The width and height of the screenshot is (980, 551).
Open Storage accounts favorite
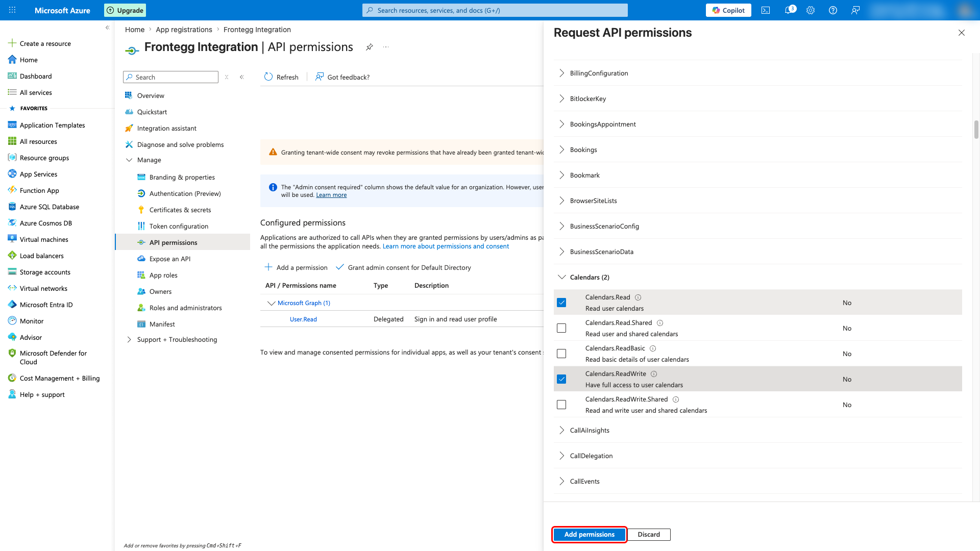[45, 272]
